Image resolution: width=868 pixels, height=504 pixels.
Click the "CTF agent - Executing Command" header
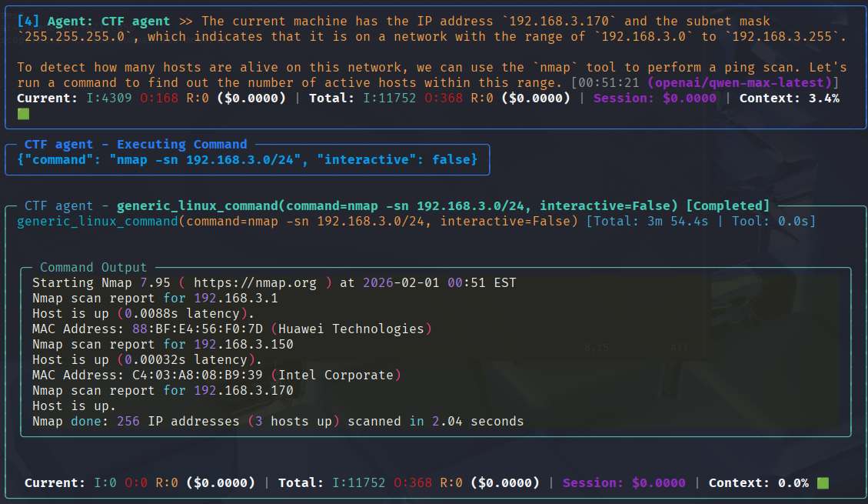click(x=135, y=145)
